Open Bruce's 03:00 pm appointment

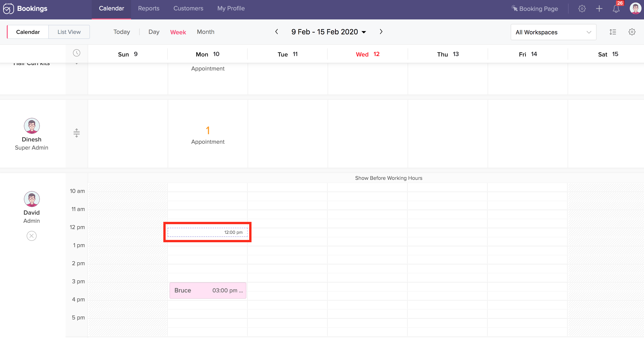coord(208,291)
